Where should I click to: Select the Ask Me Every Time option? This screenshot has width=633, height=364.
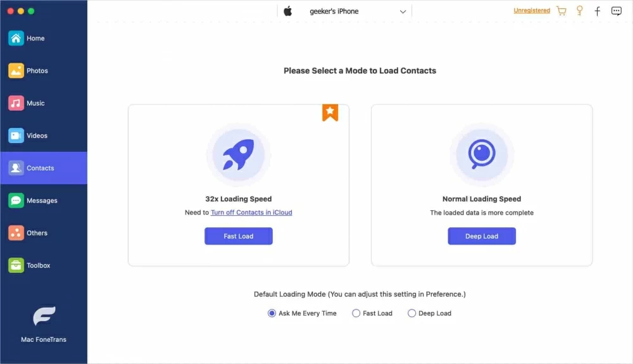point(272,313)
